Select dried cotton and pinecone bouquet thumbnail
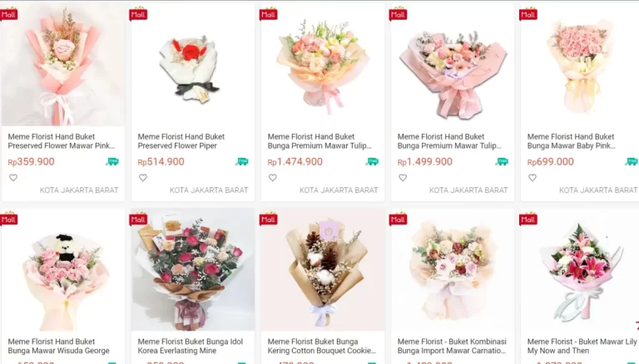This screenshot has width=639, height=364. 323,270
